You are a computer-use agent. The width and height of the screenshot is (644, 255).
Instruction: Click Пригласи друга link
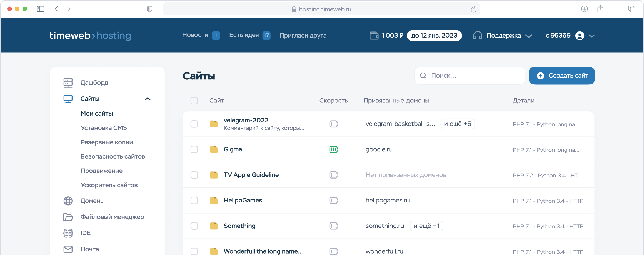coord(303,36)
